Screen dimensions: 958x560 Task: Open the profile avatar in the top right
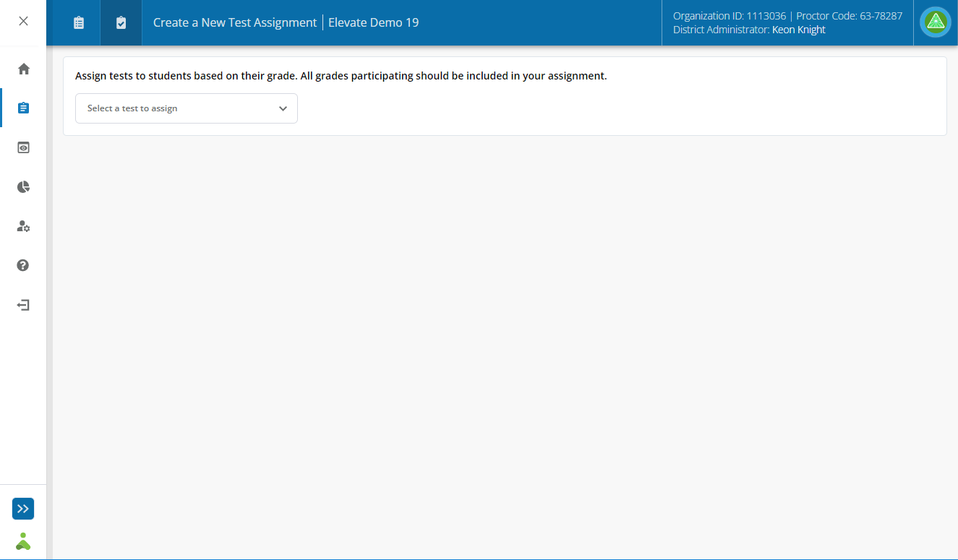tap(936, 22)
